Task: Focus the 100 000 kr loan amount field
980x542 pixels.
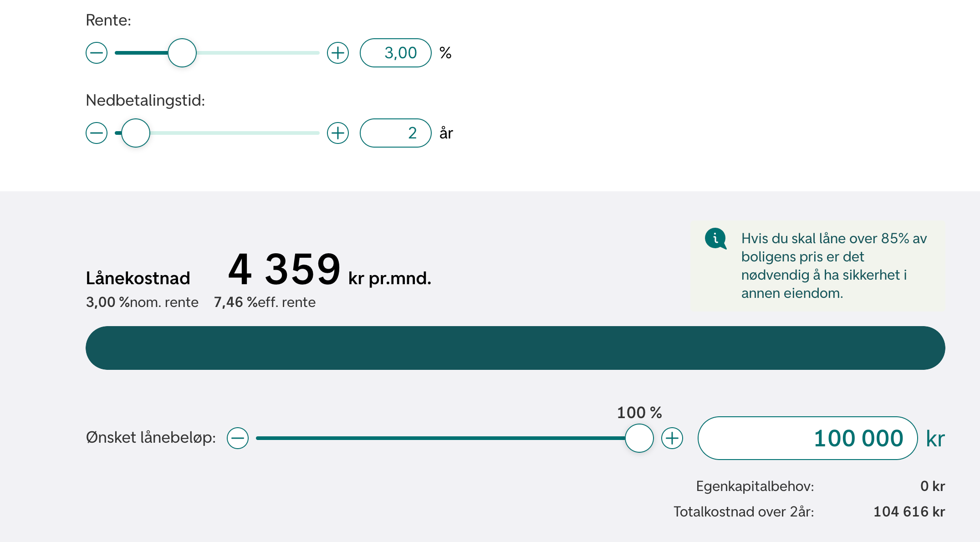Action: (807, 438)
